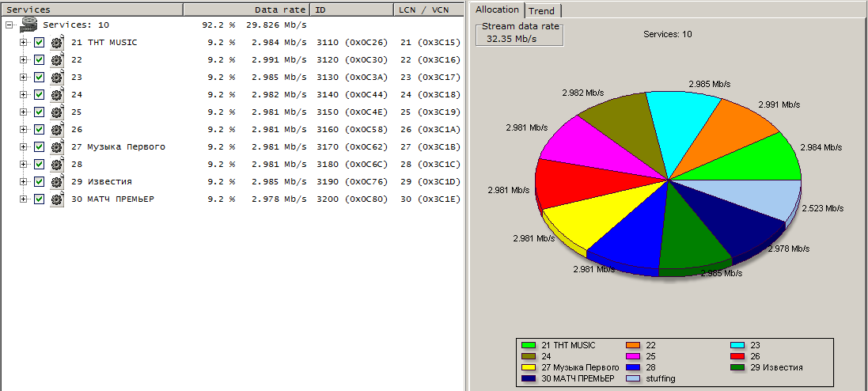Click the 2.523 Mb/s pie label
868x391 pixels.
pos(823,208)
